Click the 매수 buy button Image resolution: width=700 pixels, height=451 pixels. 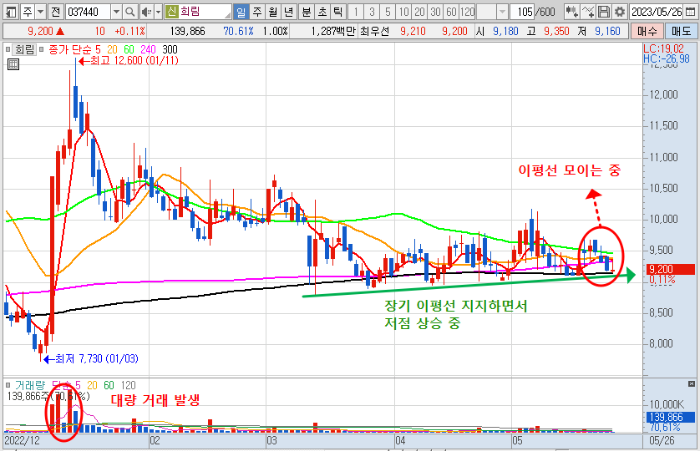click(x=647, y=31)
